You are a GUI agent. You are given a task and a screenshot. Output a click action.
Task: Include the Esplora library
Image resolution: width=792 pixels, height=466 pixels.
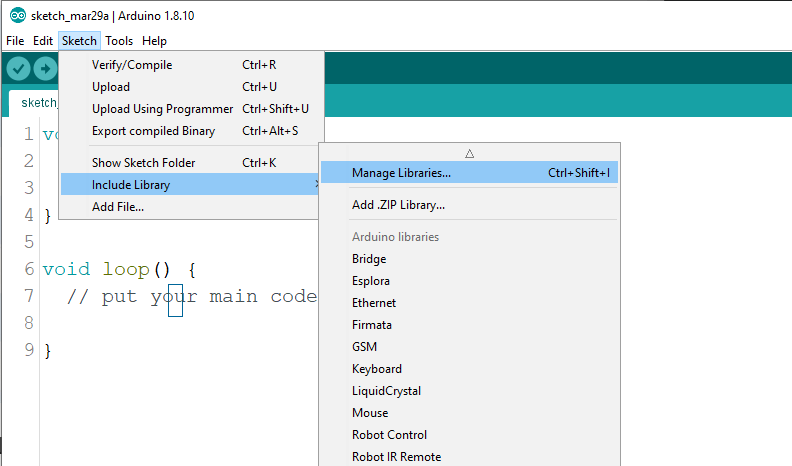click(x=469, y=281)
